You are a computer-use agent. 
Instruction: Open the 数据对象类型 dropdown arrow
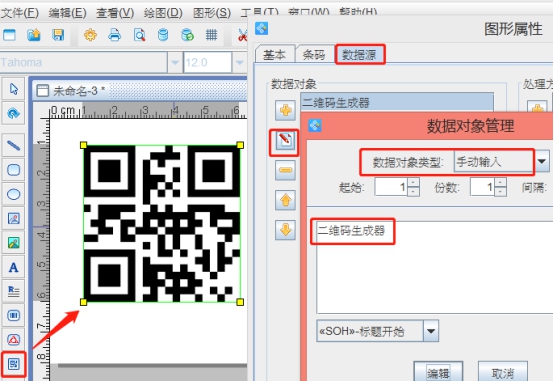(542, 162)
